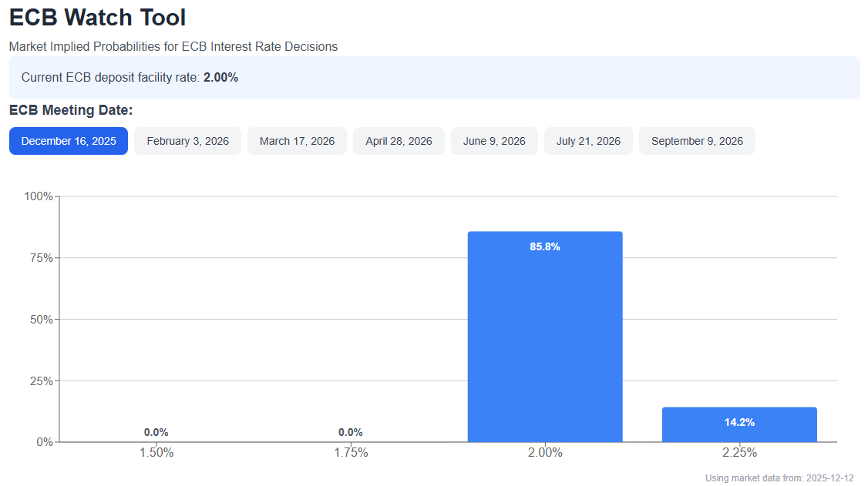The height and width of the screenshot is (486, 868).
Task: Click the current deposit facility rate banner
Action: coord(434,78)
